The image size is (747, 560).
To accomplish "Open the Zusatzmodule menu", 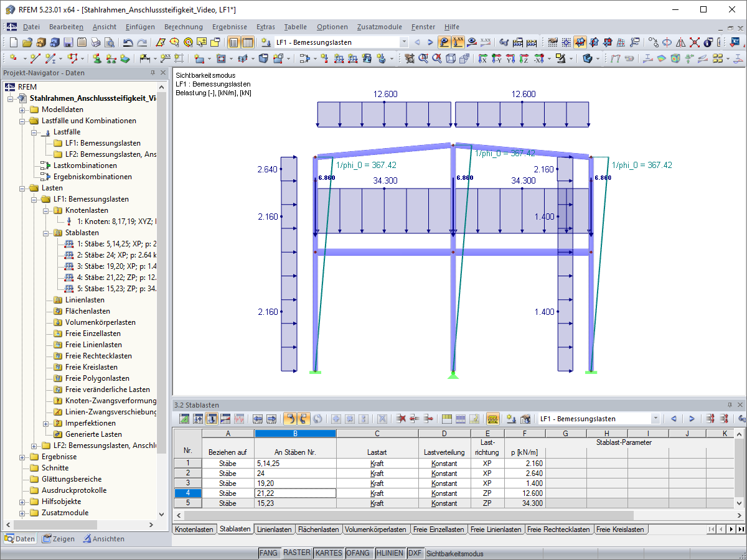I will click(379, 27).
